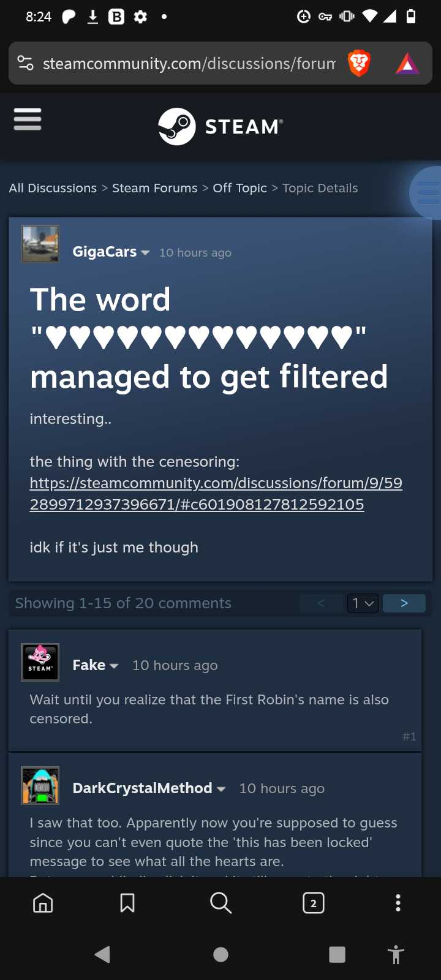Open the search icon in bottom bar
The width and height of the screenshot is (441, 980).
click(x=221, y=903)
